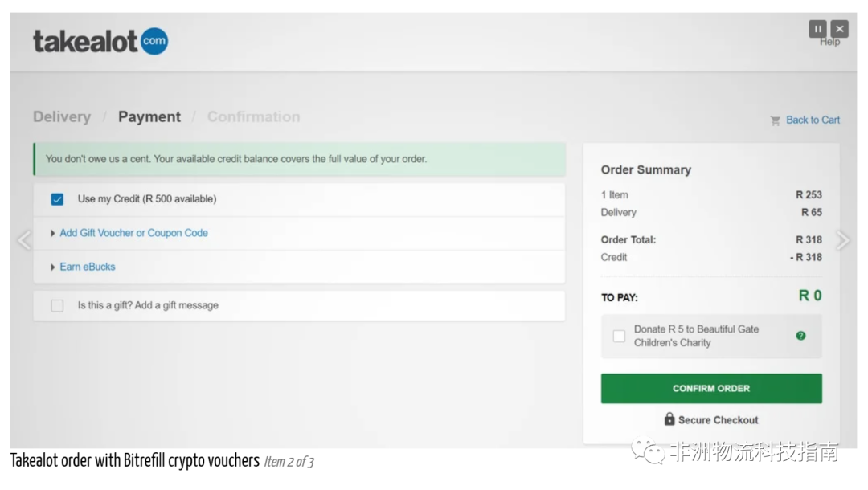The height and width of the screenshot is (490, 868).
Task: Go to next slide arrow
Action: point(843,239)
